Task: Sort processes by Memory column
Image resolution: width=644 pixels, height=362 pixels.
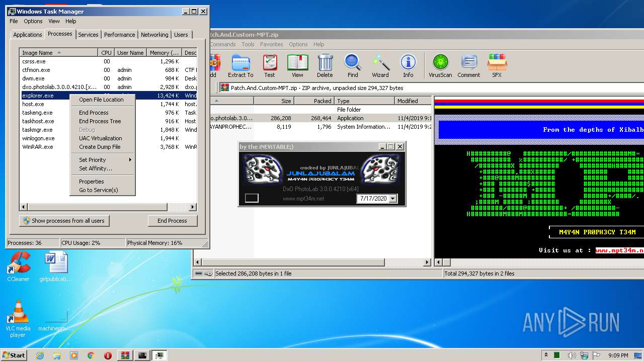Action: click(165, 53)
